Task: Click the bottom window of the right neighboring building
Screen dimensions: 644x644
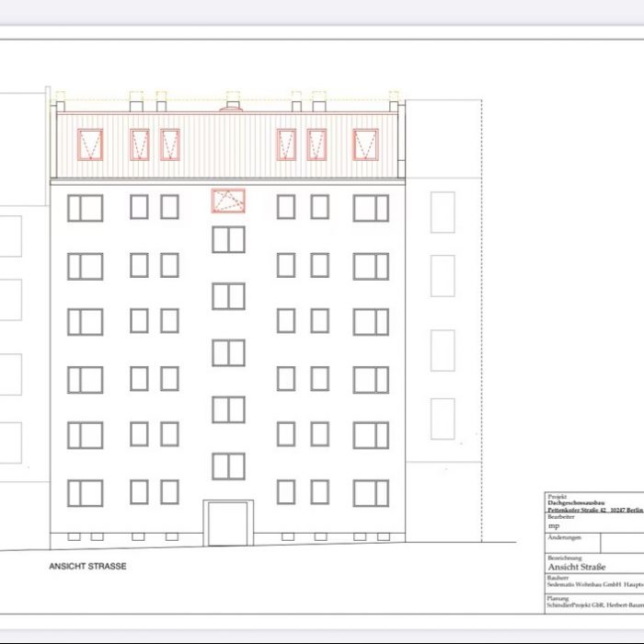Action: tap(443, 419)
